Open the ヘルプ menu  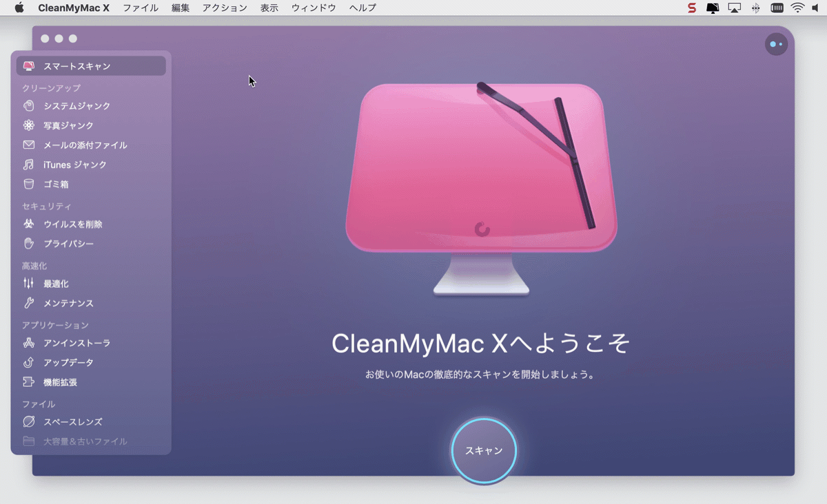click(363, 8)
